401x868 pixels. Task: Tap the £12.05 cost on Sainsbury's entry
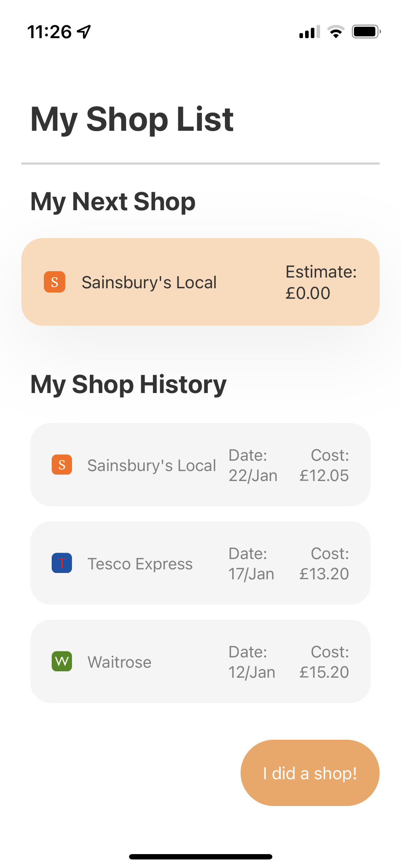coord(324,475)
